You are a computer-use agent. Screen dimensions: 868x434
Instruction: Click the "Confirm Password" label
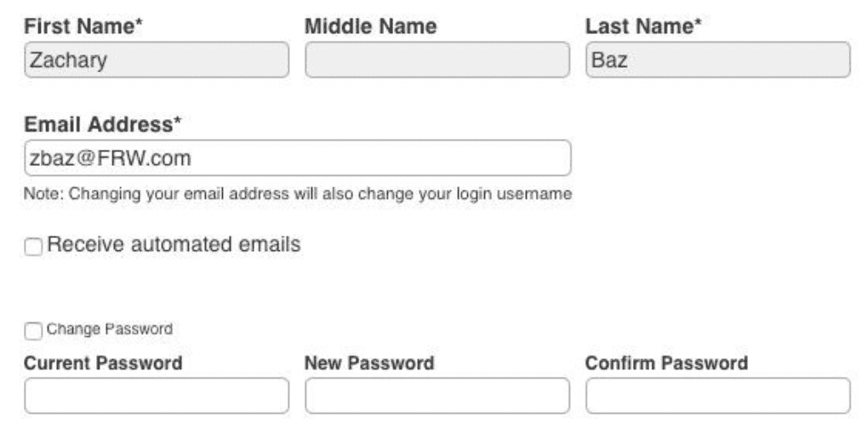pyautogui.click(x=666, y=363)
